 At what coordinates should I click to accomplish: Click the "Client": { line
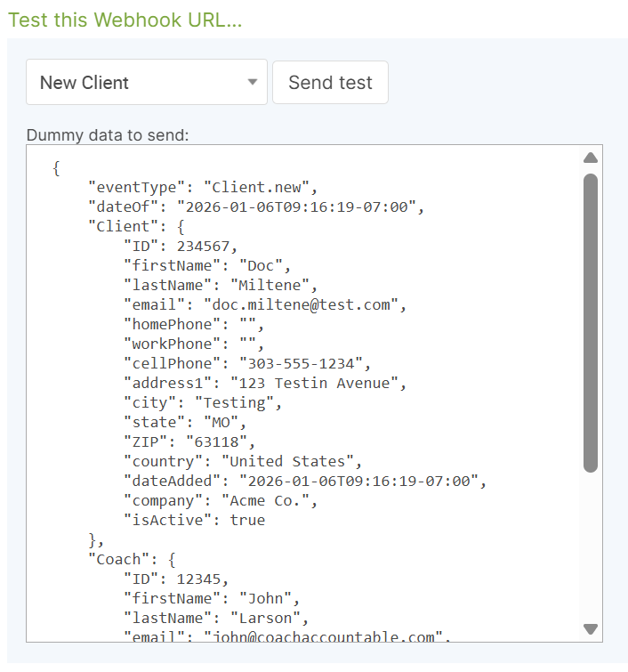(x=136, y=226)
